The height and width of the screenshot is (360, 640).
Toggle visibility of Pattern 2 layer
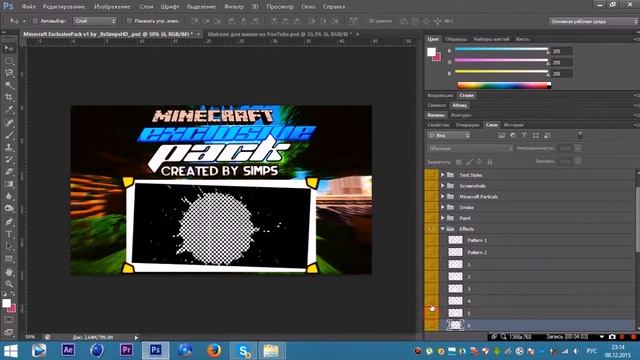pyautogui.click(x=431, y=252)
